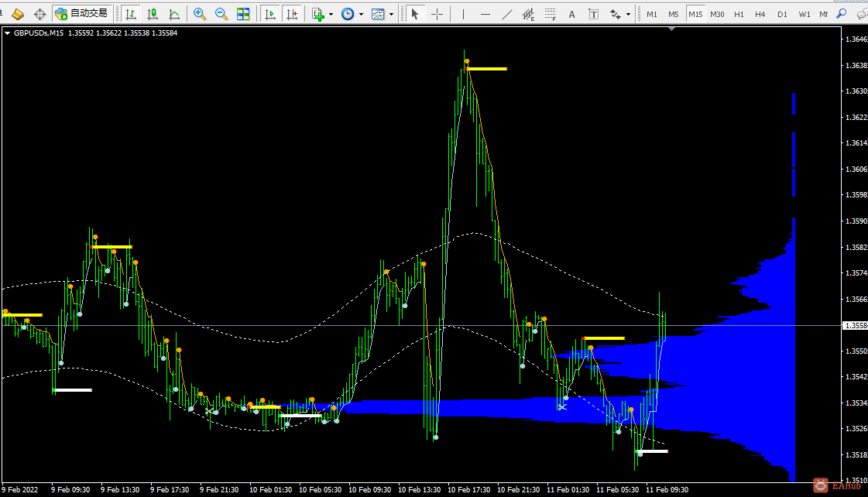Switch chart to candlestick style
This screenshot has height=497, width=868.
153,14
